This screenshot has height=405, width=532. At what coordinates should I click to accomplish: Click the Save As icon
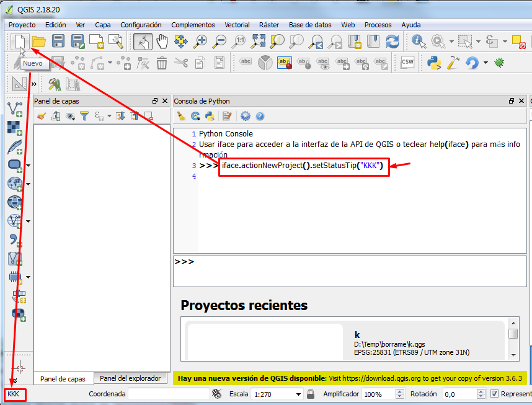[78, 42]
